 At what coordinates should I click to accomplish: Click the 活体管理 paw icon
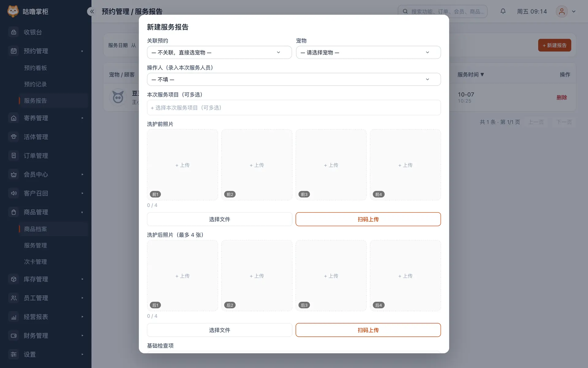[x=14, y=137]
